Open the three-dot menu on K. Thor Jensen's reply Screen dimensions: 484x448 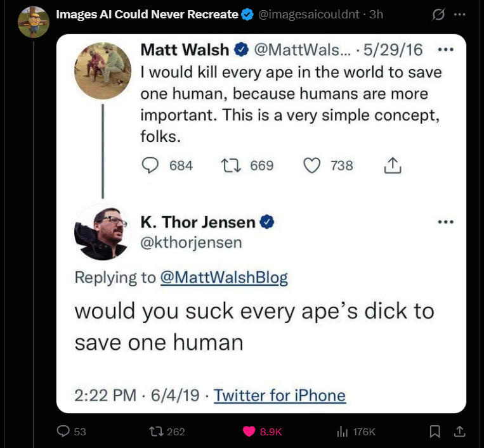tap(446, 222)
